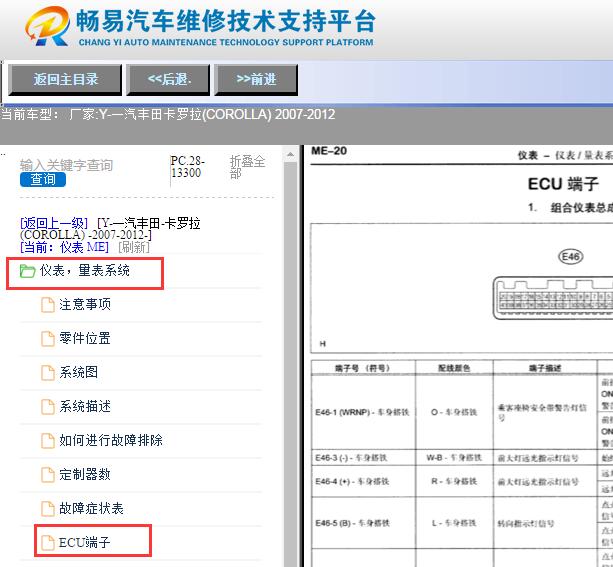This screenshot has width=613, height=567.
Task: Click the 端子描述 column header
Action: 545,368
